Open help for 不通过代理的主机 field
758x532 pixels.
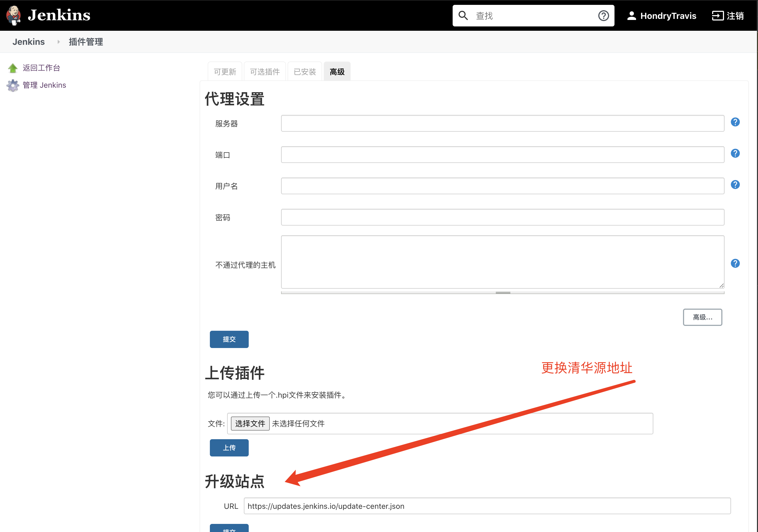[736, 263]
